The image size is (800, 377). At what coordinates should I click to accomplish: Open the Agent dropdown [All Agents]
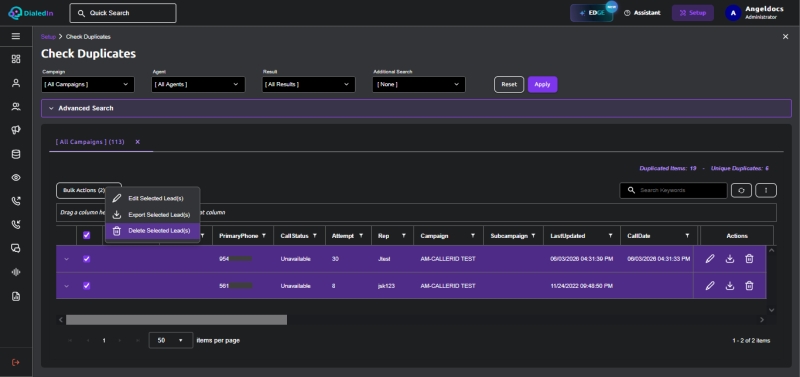(198, 84)
